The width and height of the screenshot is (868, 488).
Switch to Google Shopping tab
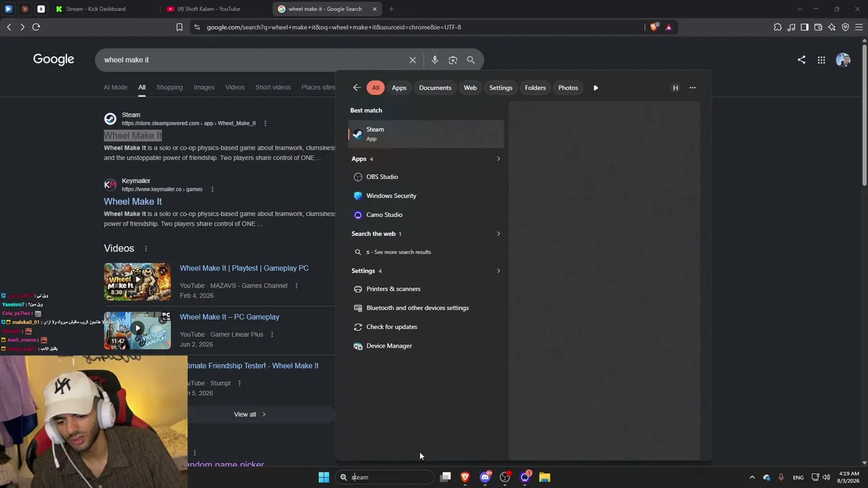[x=170, y=87]
